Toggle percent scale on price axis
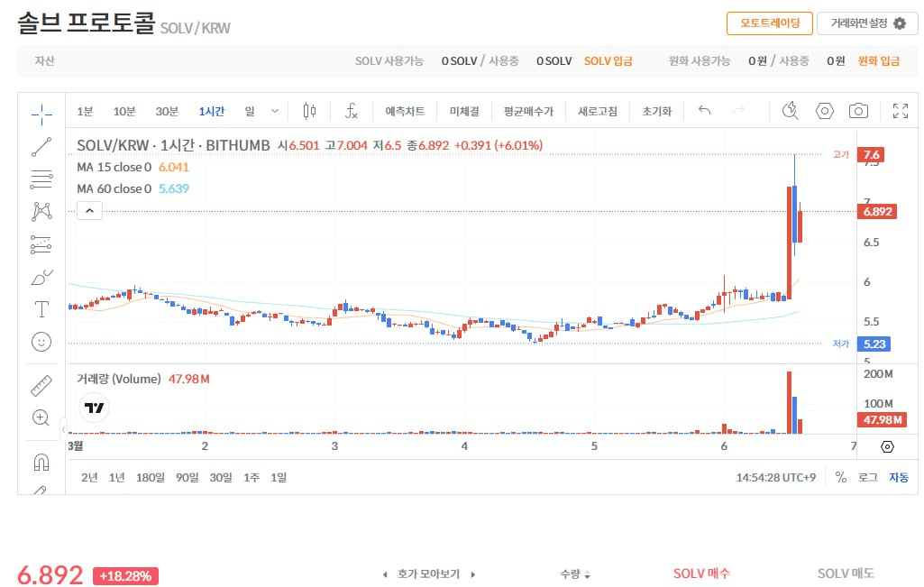Image resolution: width=924 pixels, height=587 pixels. coord(840,477)
